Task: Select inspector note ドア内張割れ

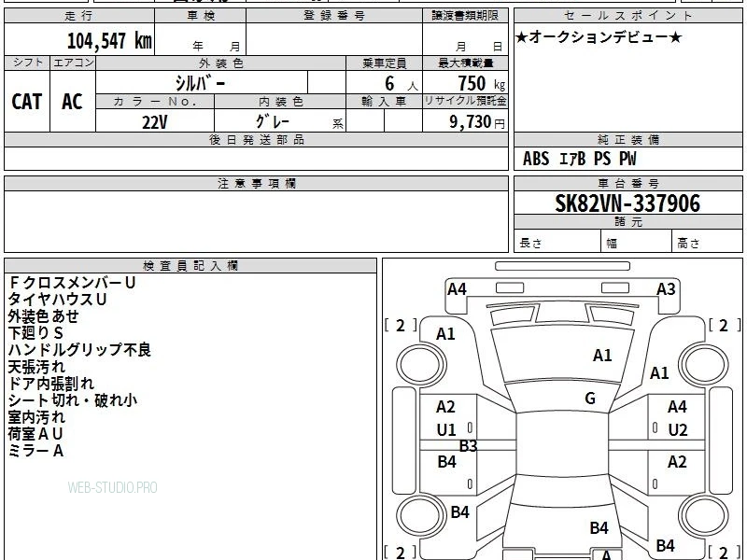Action: point(51,384)
